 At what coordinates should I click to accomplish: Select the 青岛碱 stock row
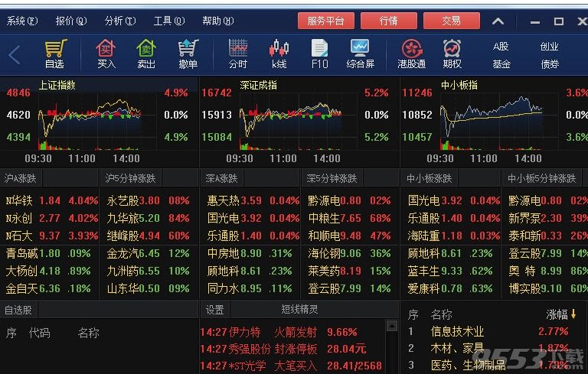click(49, 254)
